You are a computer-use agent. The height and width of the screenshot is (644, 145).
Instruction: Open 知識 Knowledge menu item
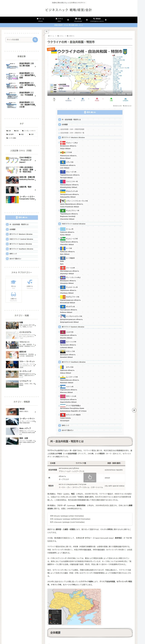tap(78, 20)
